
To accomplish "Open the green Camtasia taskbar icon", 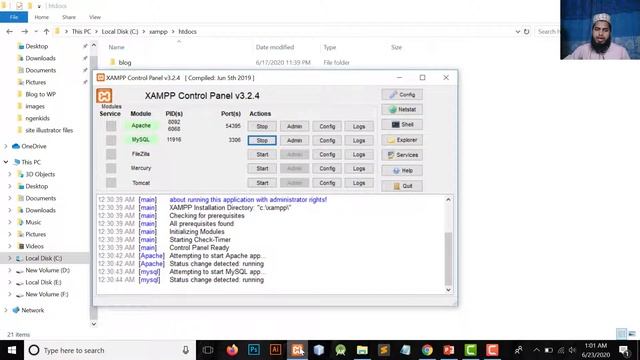I will [x=470, y=350].
